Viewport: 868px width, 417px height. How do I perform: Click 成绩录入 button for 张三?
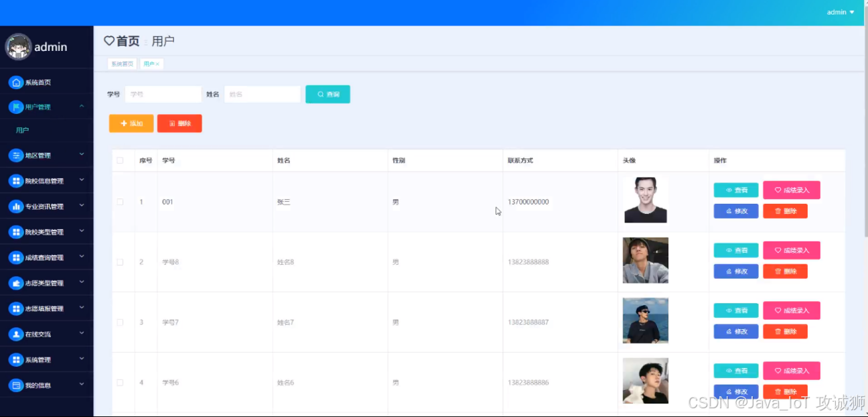pos(792,190)
